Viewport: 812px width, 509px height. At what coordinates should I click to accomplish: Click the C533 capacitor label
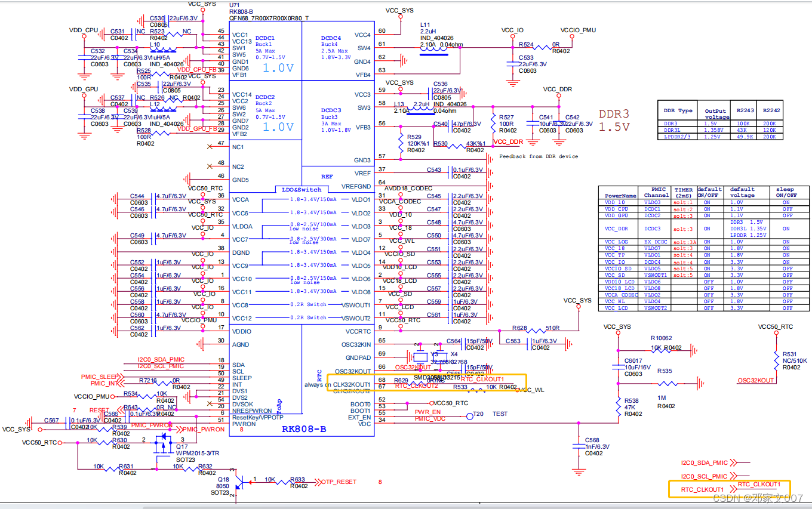526,58
